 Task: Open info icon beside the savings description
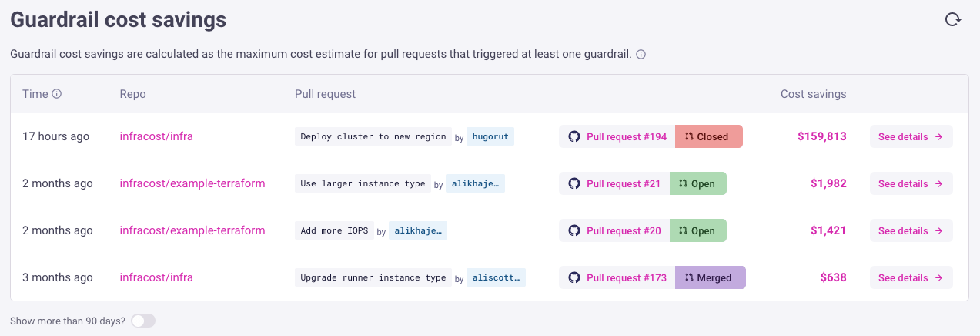[x=641, y=55]
